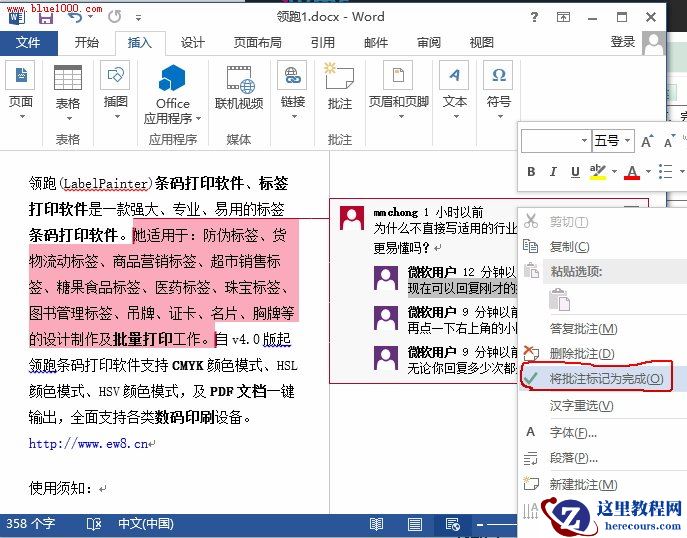
Task: Open ribbon display options icon
Action: click(x=563, y=17)
